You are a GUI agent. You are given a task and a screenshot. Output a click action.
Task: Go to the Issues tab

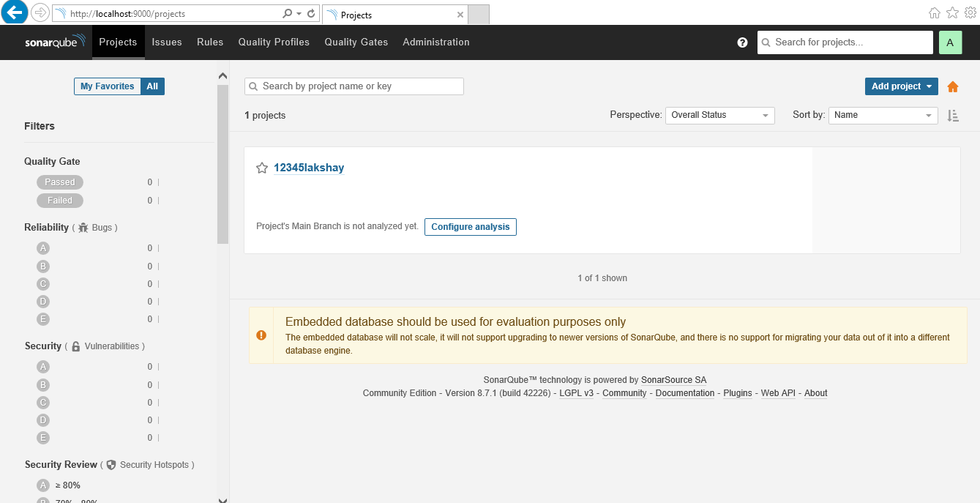pyautogui.click(x=167, y=42)
